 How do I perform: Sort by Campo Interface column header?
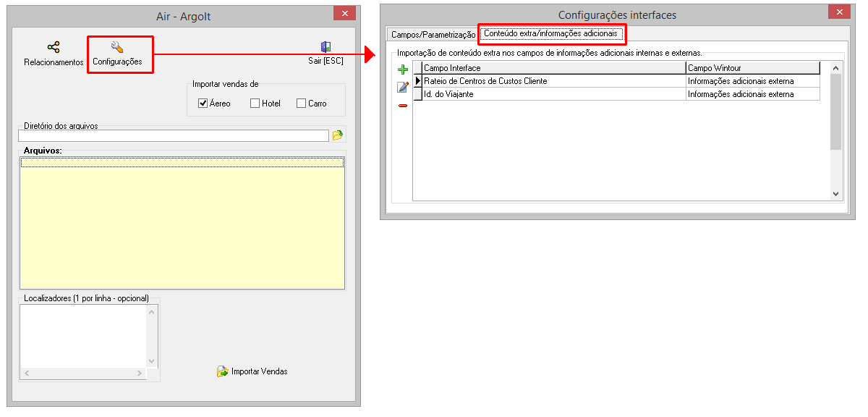click(554, 68)
